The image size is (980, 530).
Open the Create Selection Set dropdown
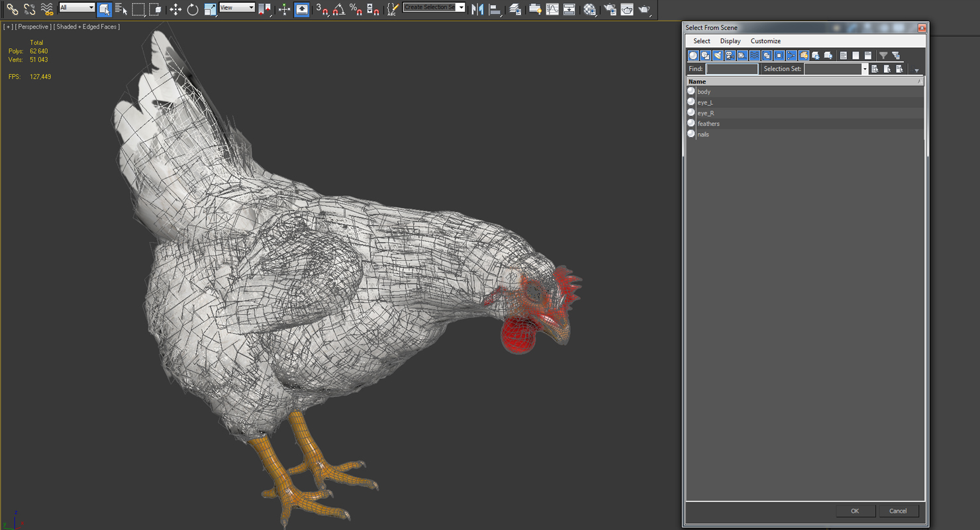434,7
